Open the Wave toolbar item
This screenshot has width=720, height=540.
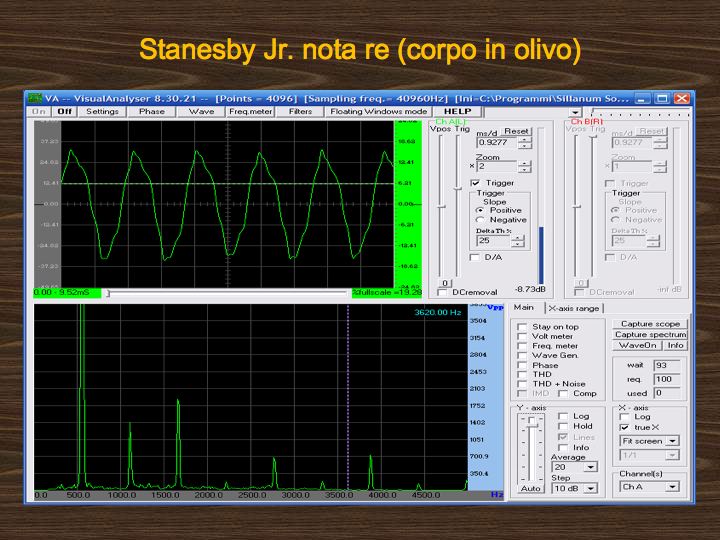pos(201,112)
